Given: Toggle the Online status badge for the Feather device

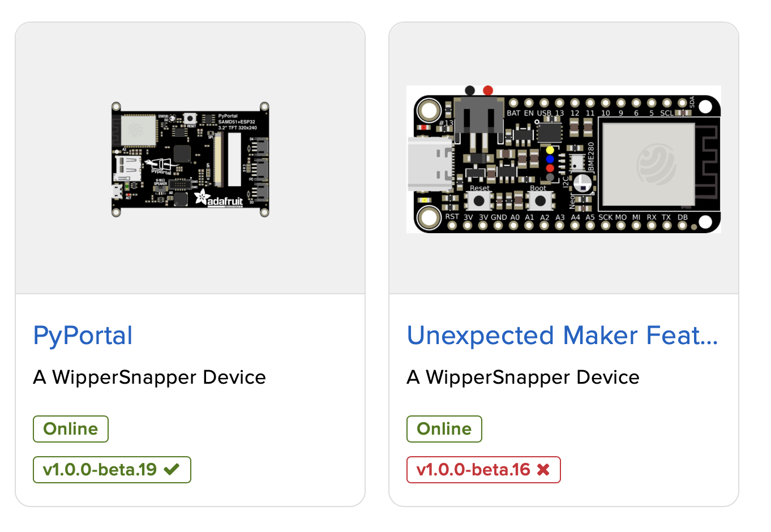Looking at the screenshot, I should (444, 428).
